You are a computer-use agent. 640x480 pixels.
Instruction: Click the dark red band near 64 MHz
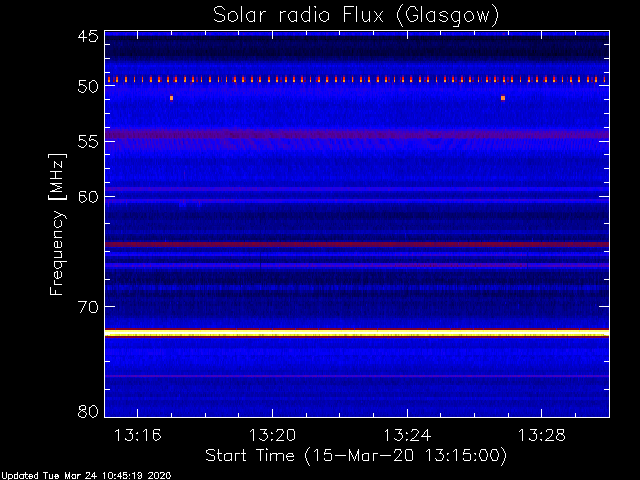point(357,244)
